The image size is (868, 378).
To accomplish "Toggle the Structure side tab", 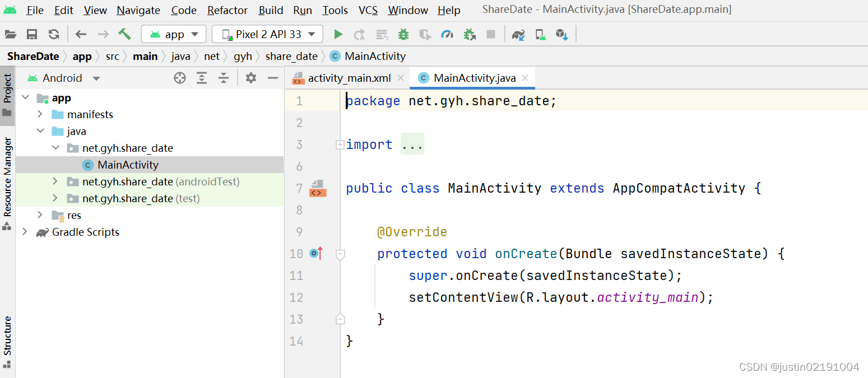I will tap(7, 341).
